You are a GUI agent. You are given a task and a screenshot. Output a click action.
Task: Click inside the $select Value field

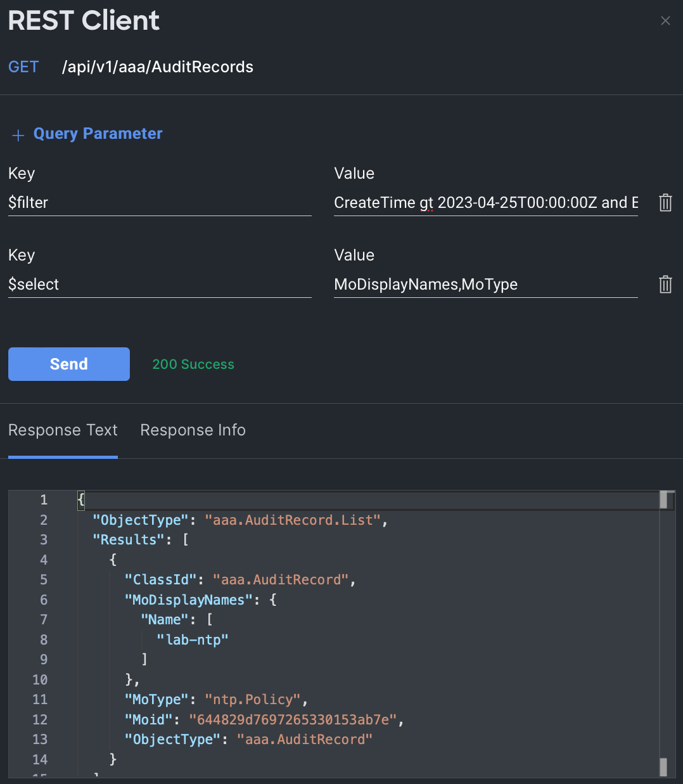485,284
